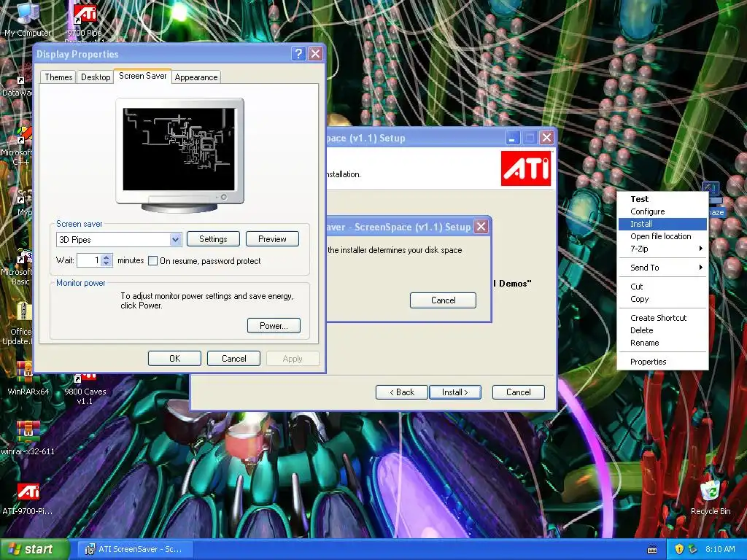Click the Wait minutes input field

90,260
